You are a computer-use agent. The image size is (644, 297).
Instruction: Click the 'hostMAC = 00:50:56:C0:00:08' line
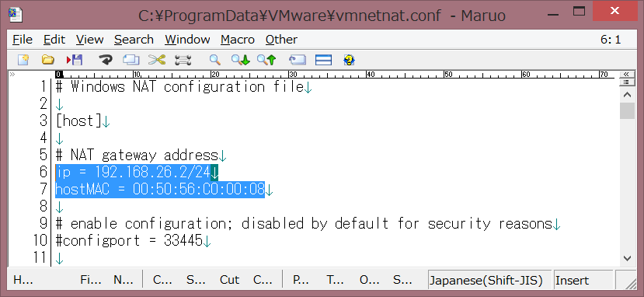160,190
